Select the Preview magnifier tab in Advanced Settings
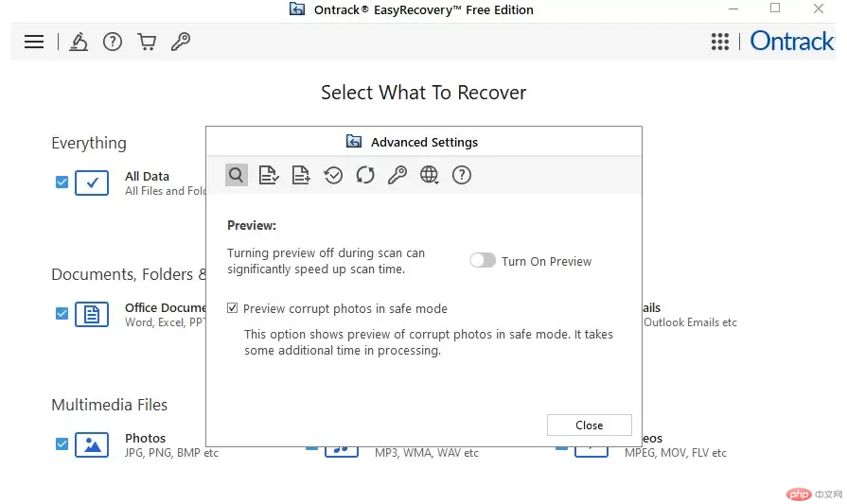 point(236,175)
